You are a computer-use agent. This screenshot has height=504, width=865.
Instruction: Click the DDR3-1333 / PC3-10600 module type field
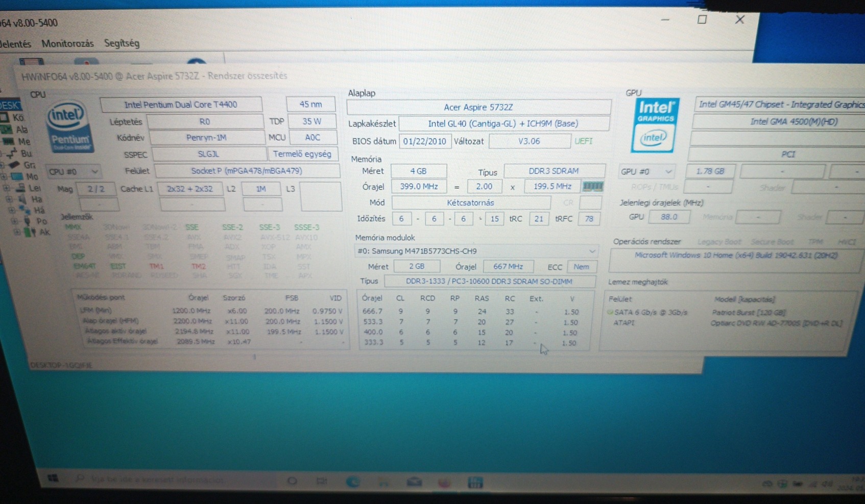tap(489, 282)
